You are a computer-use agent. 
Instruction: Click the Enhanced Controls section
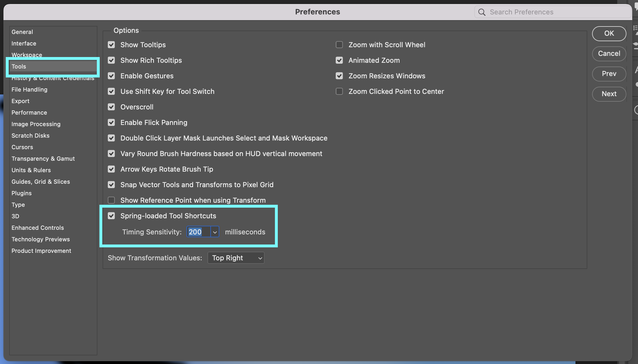pyautogui.click(x=38, y=227)
